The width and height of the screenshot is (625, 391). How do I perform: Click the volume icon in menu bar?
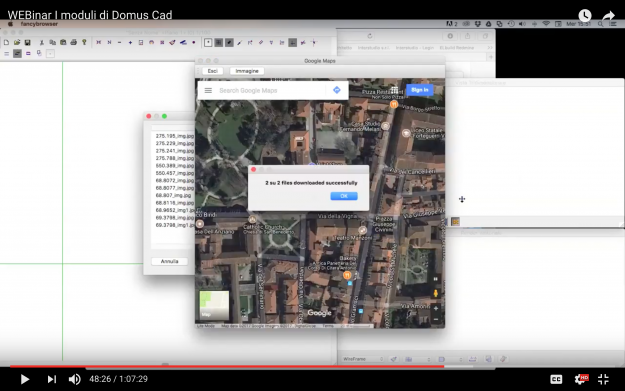coord(522,24)
